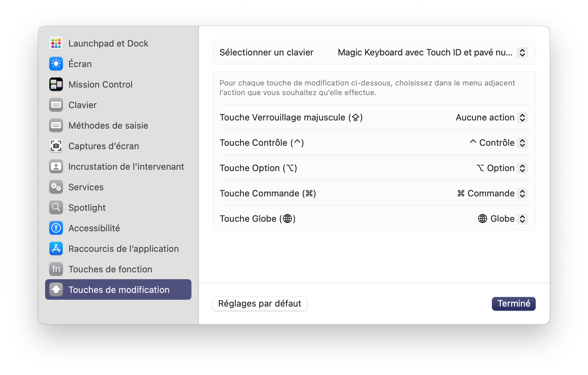The width and height of the screenshot is (588, 375).
Task: Select the Touches de fonction fn icon
Action: pos(56,269)
